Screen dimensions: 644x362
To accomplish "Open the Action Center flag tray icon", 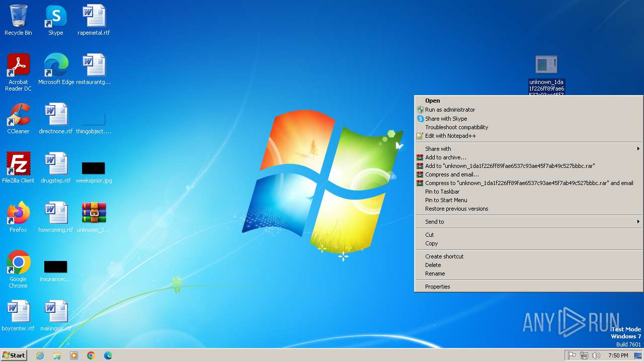I will [572, 355].
